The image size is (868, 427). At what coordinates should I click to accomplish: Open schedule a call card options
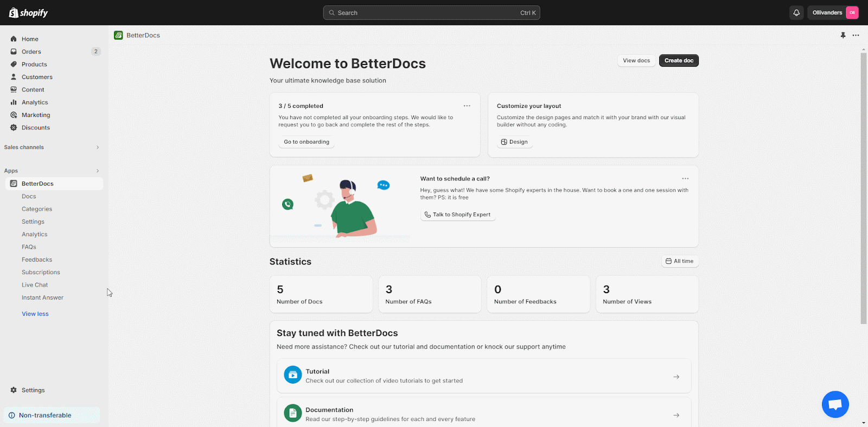point(685,178)
